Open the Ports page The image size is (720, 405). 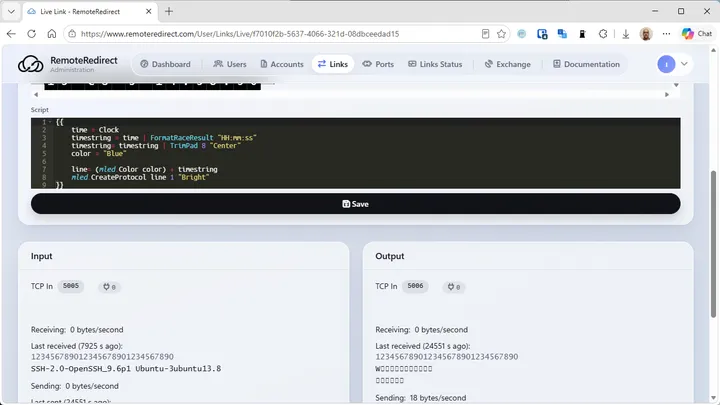378,64
